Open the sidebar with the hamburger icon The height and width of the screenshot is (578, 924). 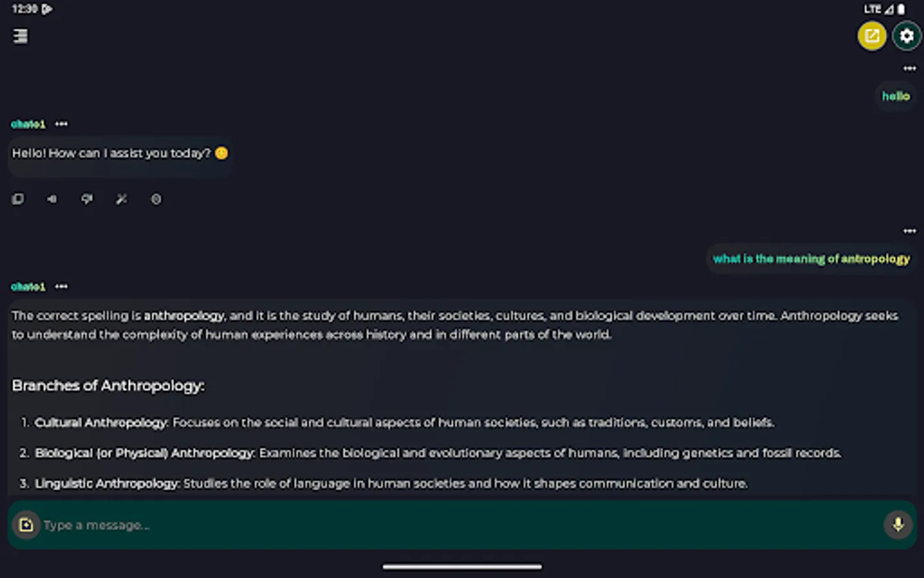tap(20, 36)
